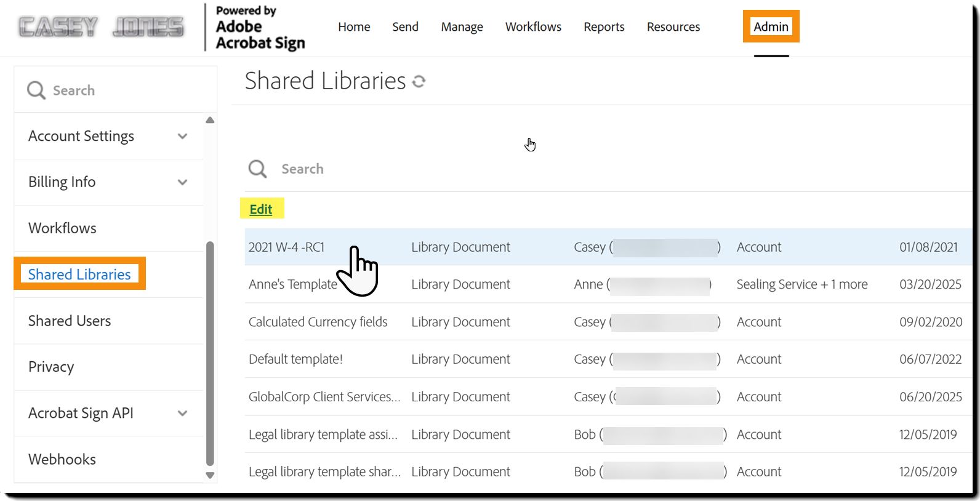Open Webhooks in the sidebar
The height and width of the screenshot is (501, 980).
click(62, 459)
